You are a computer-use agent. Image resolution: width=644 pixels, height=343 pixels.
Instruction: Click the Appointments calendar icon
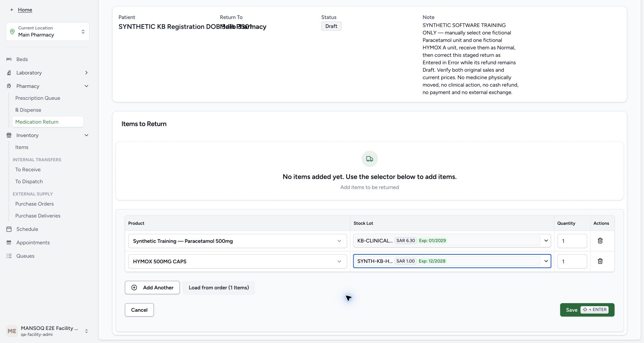(x=9, y=242)
